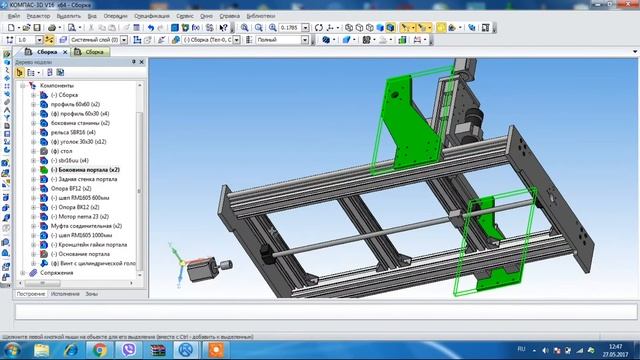Click the Windows Start button
640x360 pixels.
tap(12, 350)
